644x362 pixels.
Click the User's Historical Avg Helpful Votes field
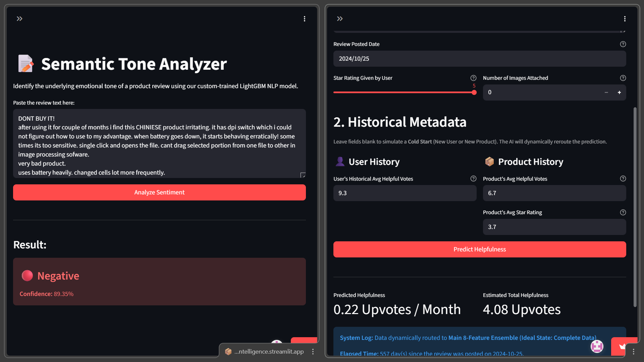tap(405, 193)
